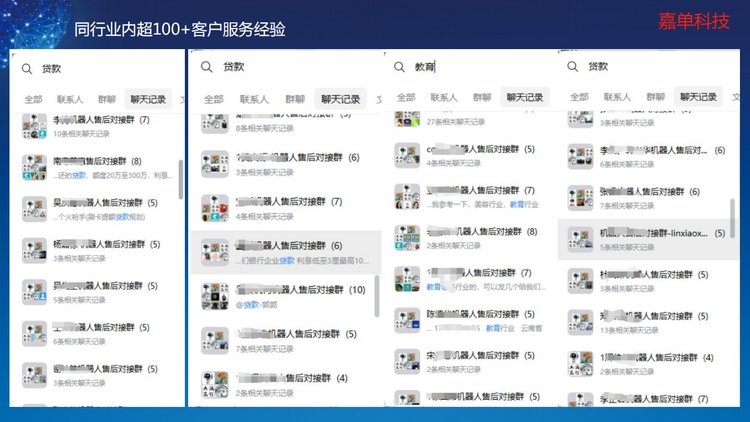Click the search magnifier icon in the leftmost panel
The height and width of the screenshot is (422, 750).
pyautogui.click(x=26, y=69)
